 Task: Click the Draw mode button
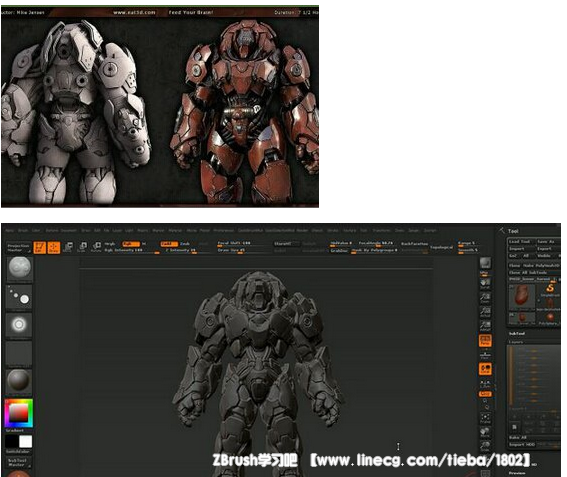tap(54, 247)
